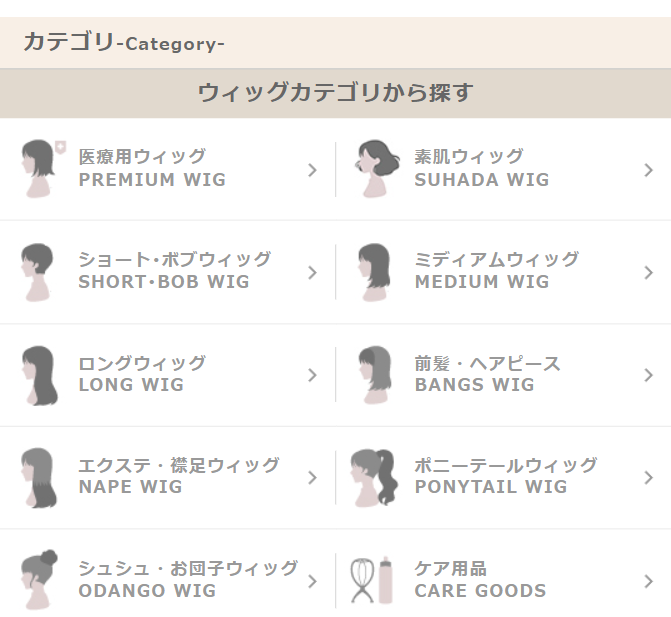
Task: Choose the PONYTAIL WIG category text
Action: 491,487
